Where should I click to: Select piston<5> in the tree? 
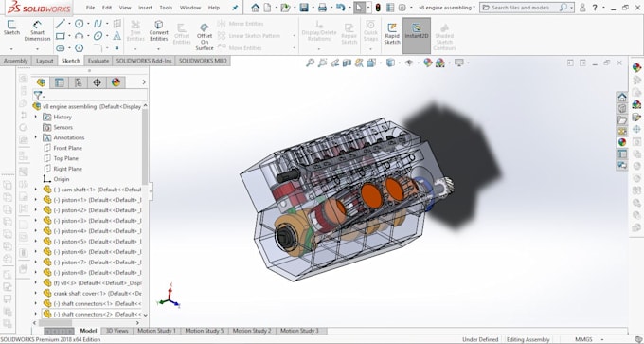(93, 242)
